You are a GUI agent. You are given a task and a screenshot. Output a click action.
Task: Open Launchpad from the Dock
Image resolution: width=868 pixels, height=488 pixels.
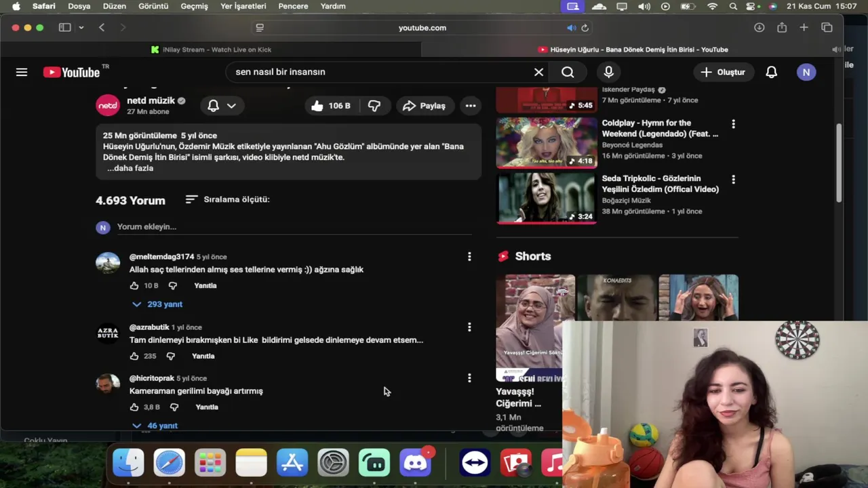[210, 463]
